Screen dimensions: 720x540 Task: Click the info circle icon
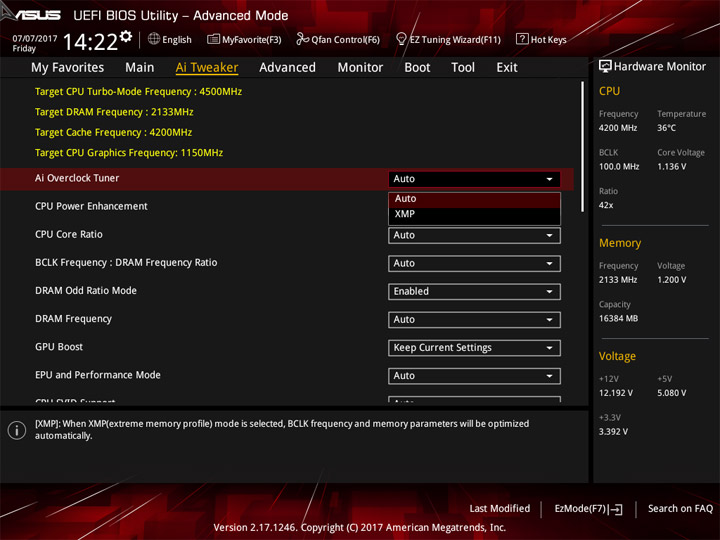coord(17,430)
